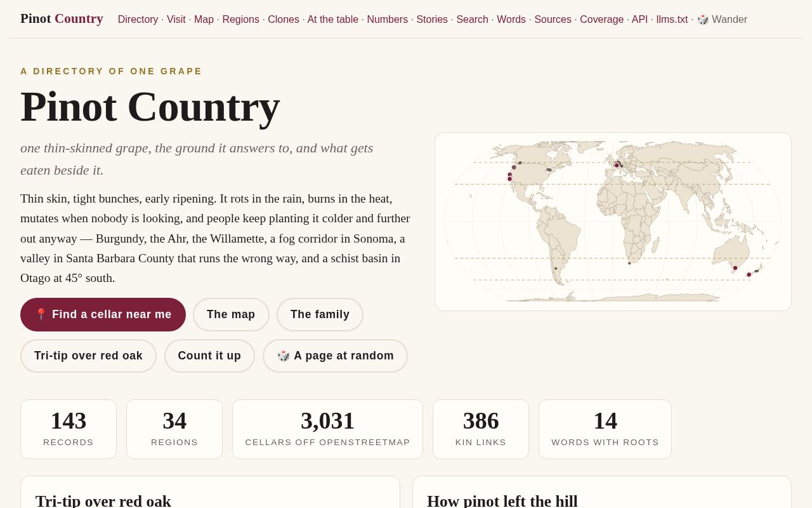
Task: Click the Wander dice link
Action: (x=722, y=20)
